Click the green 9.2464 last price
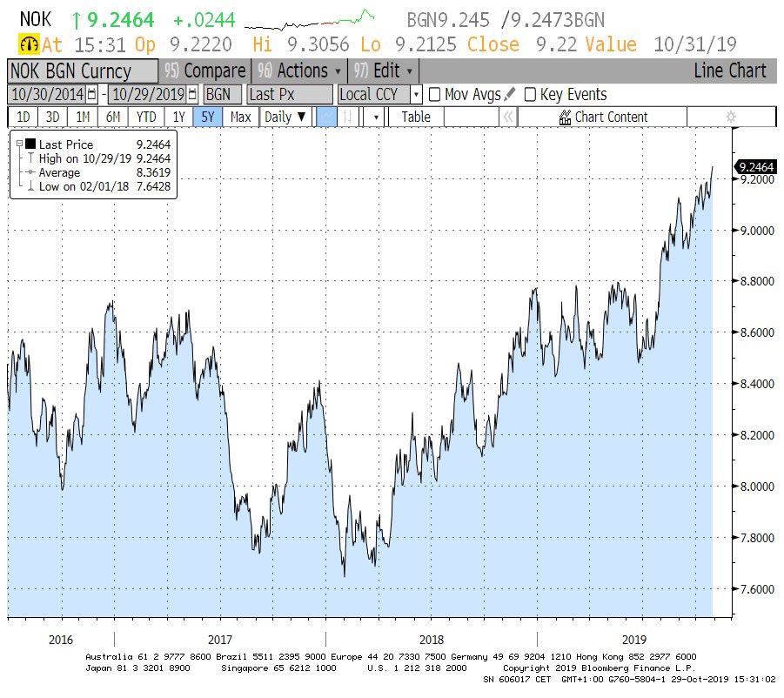784x698 pixels. tap(120, 20)
